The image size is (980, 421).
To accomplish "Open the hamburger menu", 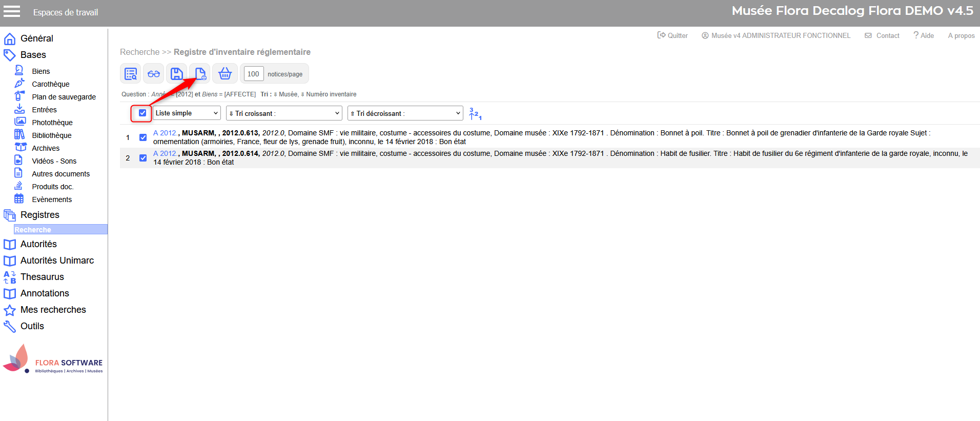I will click(x=12, y=12).
